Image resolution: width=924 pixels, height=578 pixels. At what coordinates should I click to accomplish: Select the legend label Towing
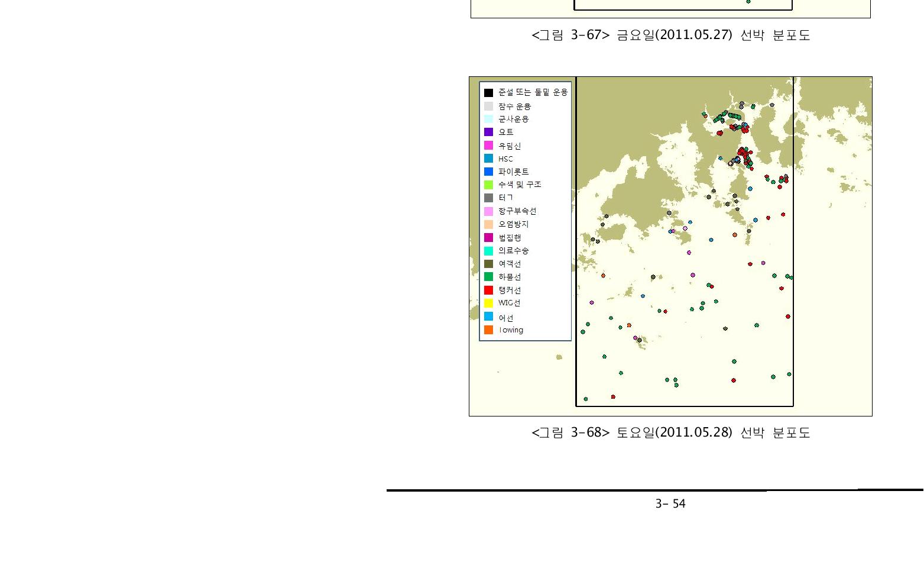click(x=511, y=330)
